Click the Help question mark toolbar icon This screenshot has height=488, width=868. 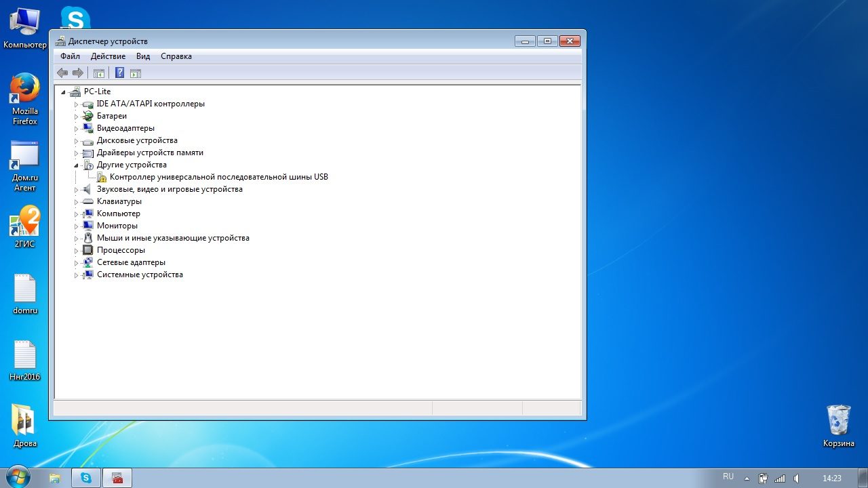coord(119,73)
